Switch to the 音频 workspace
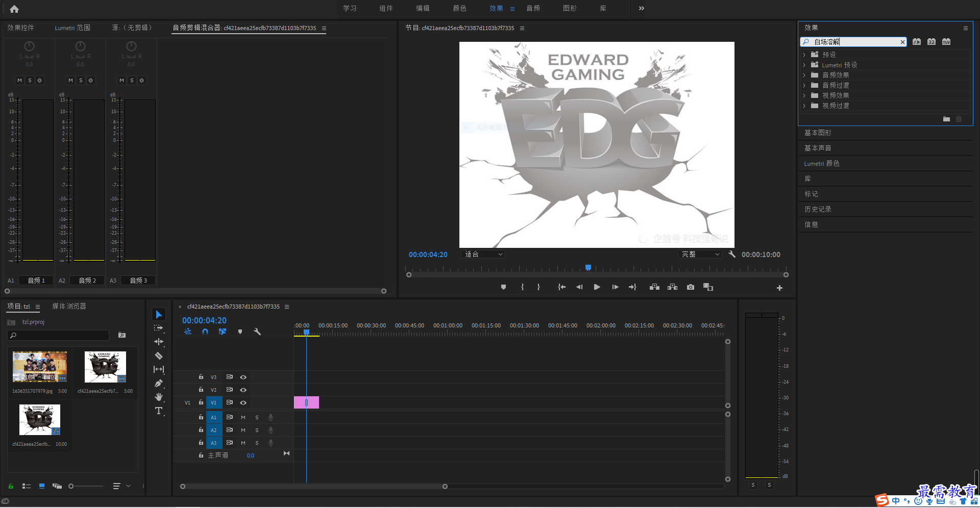 [533, 8]
